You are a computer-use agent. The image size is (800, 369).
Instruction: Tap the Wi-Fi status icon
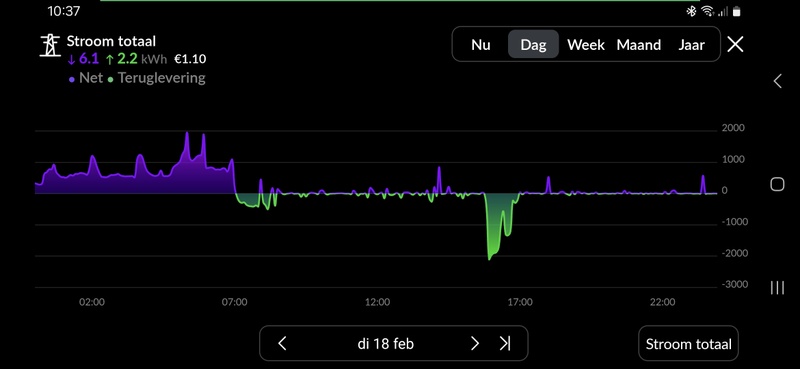707,11
